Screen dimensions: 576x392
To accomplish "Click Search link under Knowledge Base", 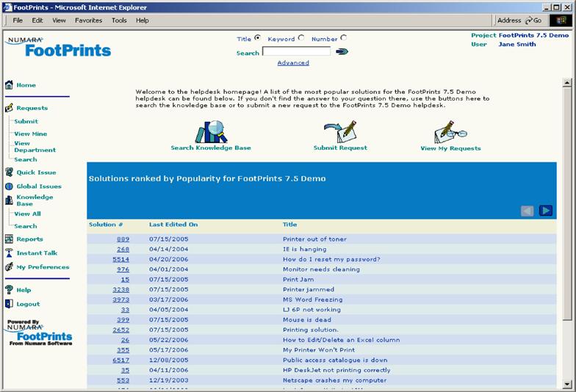I will click(26, 226).
